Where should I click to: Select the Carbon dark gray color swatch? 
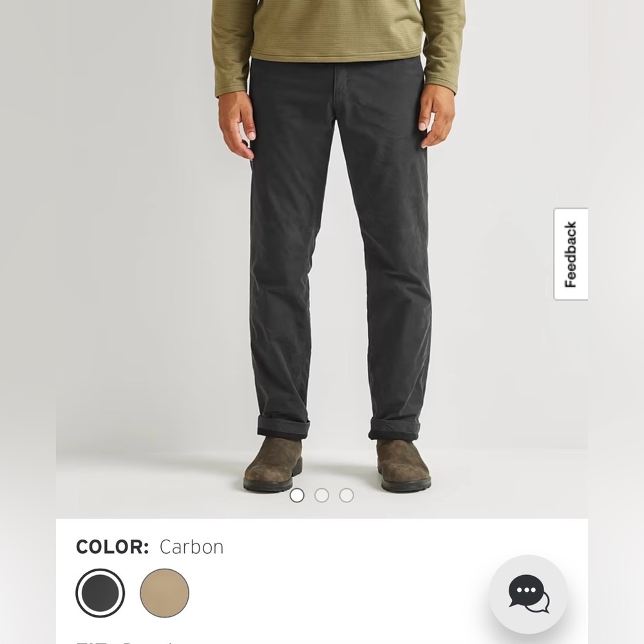(100, 593)
